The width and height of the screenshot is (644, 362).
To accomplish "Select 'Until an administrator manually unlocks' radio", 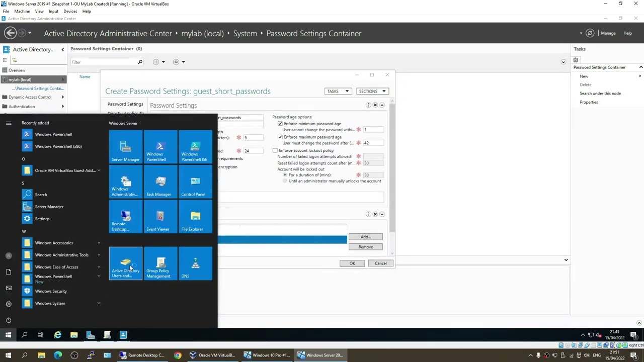I will click(x=285, y=181).
